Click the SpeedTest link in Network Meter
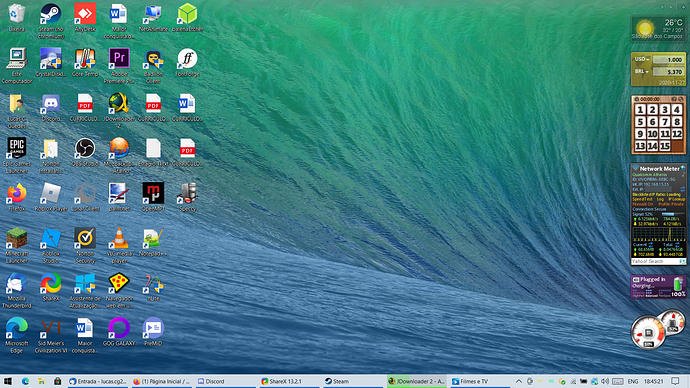690x388 pixels. coord(641,199)
